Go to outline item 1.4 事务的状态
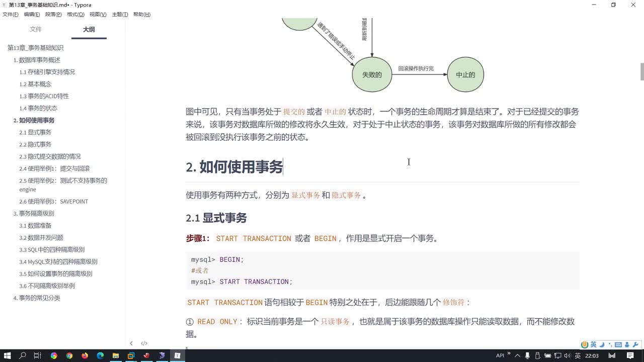Viewport: 644px width, 362px height. tap(38, 108)
